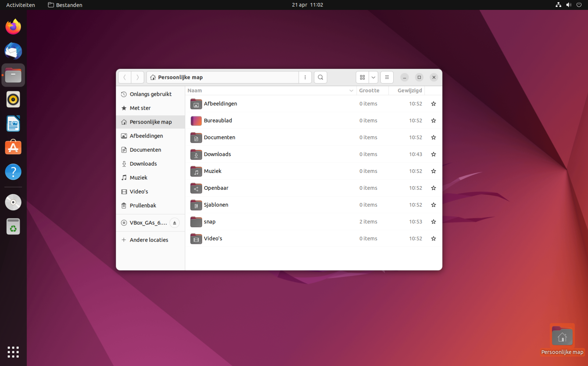Open the three-dot path options menu
The width and height of the screenshot is (588, 366).
(x=305, y=77)
